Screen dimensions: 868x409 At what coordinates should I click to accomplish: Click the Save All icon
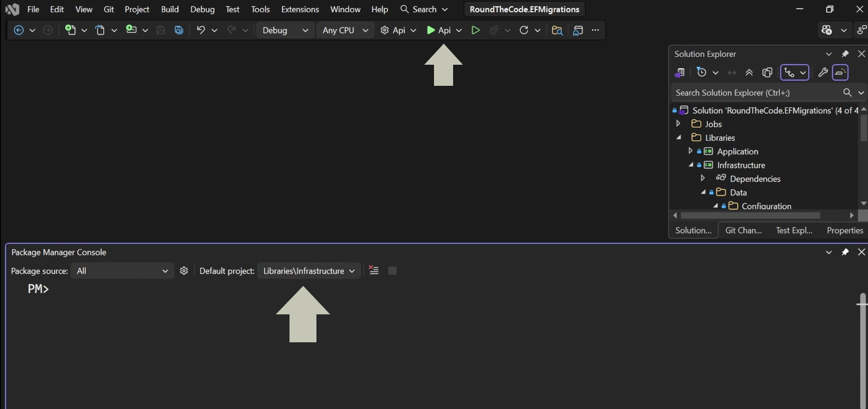[179, 30]
